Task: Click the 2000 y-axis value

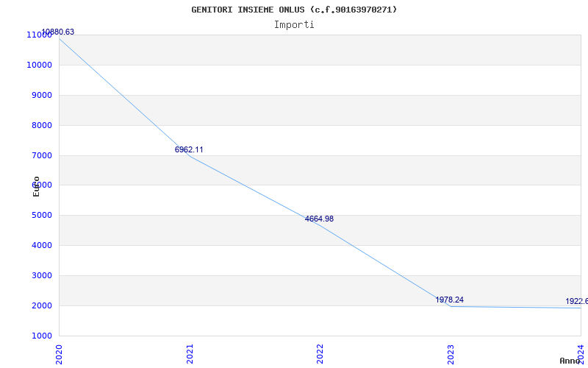Action: click(x=41, y=305)
